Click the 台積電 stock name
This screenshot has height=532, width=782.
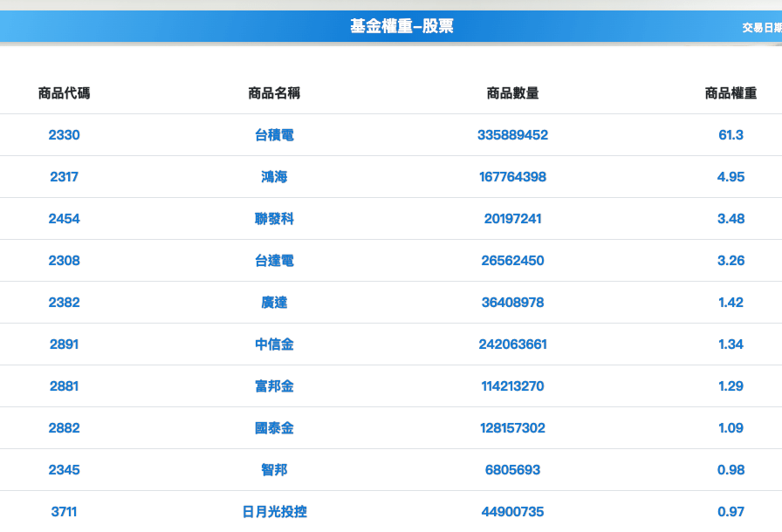(x=274, y=135)
